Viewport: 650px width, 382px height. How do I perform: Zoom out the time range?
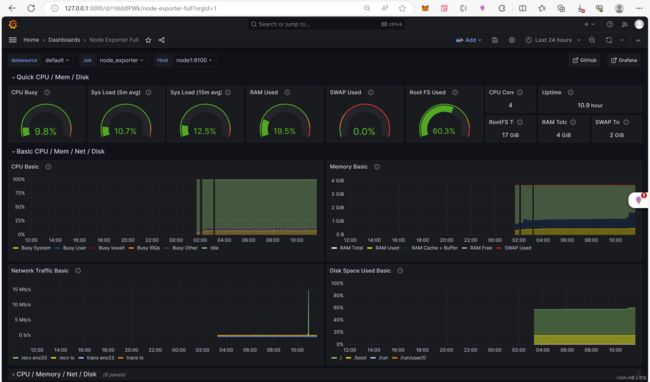(x=592, y=40)
